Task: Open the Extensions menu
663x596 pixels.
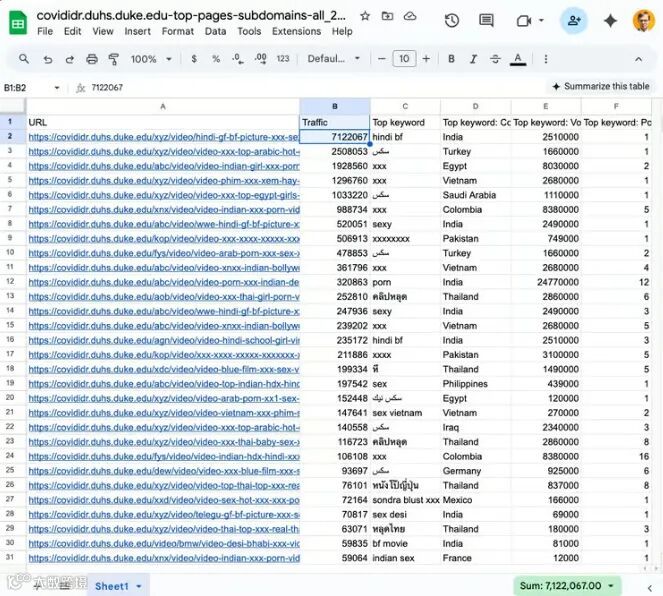Action: [x=296, y=31]
